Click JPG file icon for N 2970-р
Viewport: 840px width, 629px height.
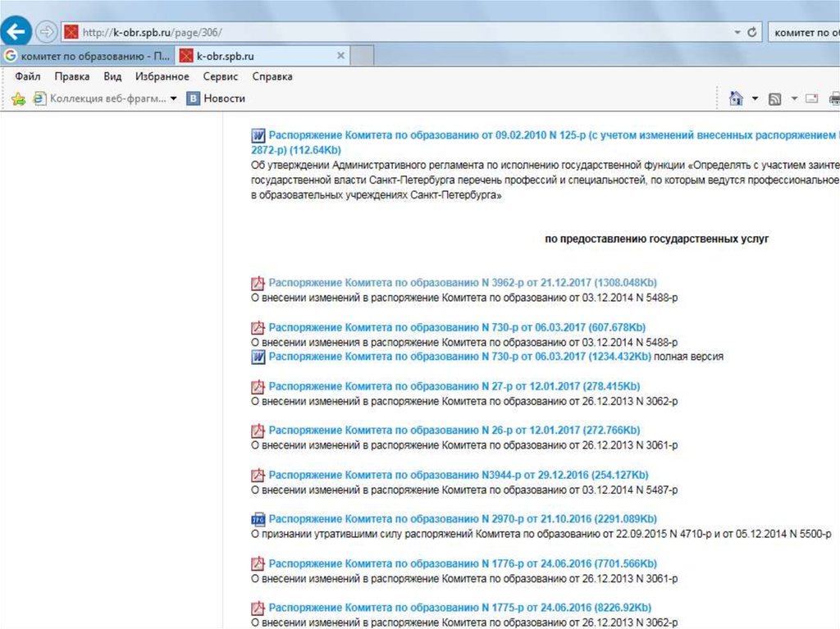click(x=258, y=519)
